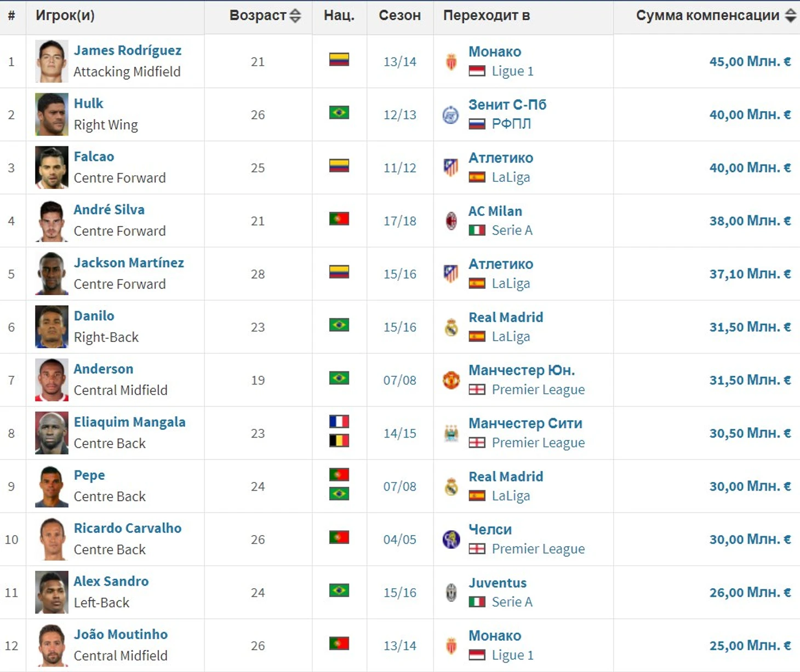Open the 38,00 Млн. € transfer fee link

(x=750, y=221)
